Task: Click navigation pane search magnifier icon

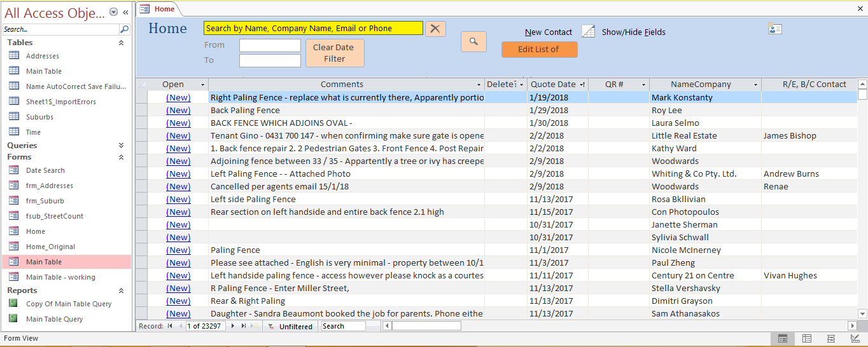Action: point(124,29)
